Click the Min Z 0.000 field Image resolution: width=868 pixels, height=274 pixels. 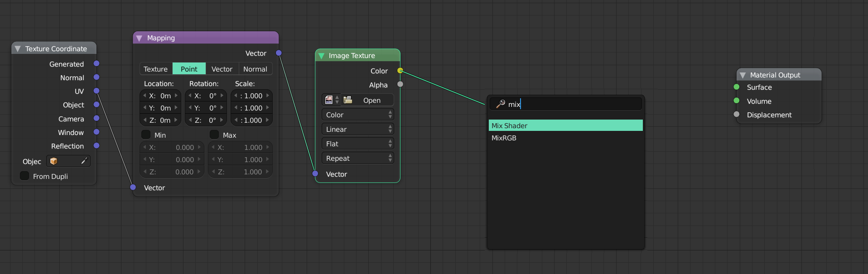coord(172,172)
